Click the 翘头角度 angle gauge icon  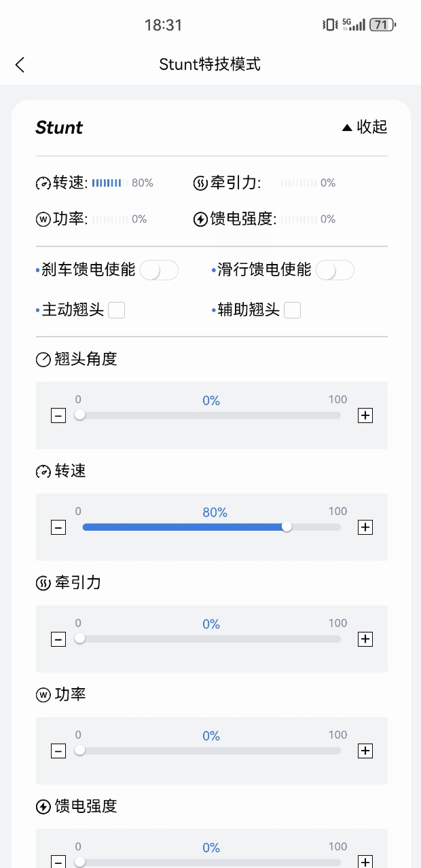(42, 358)
